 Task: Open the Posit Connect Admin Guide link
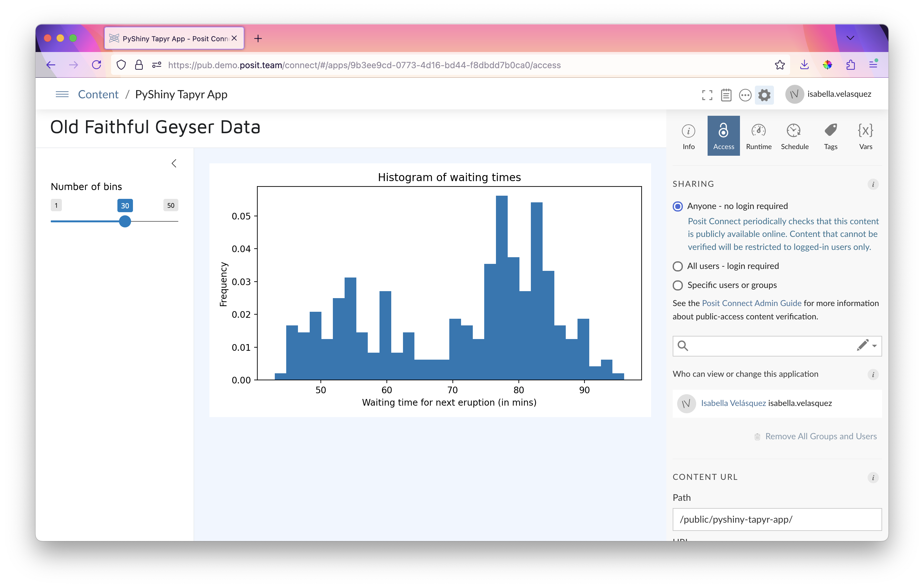tap(751, 303)
